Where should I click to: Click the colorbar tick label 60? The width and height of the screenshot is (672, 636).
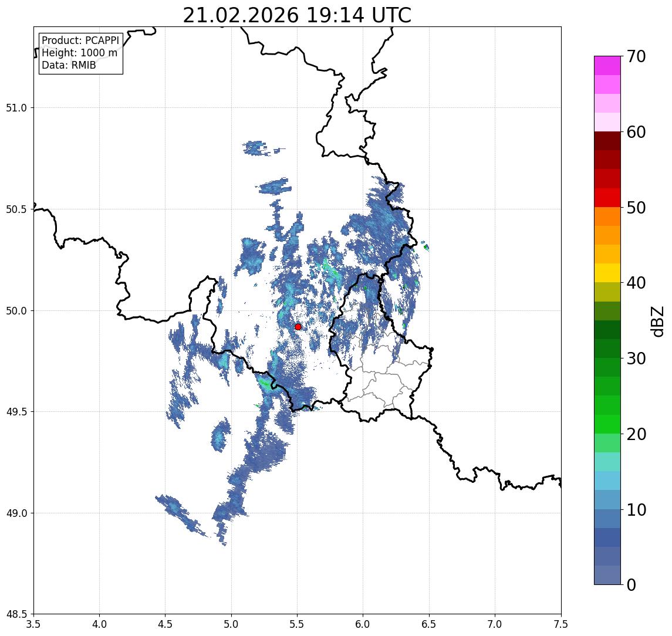(x=636, y=133)
